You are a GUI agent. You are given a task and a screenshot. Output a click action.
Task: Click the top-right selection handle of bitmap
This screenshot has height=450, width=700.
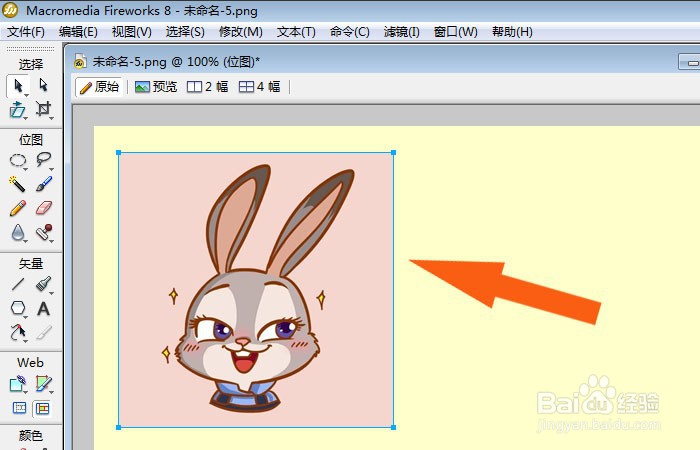[x=393, y=153]
